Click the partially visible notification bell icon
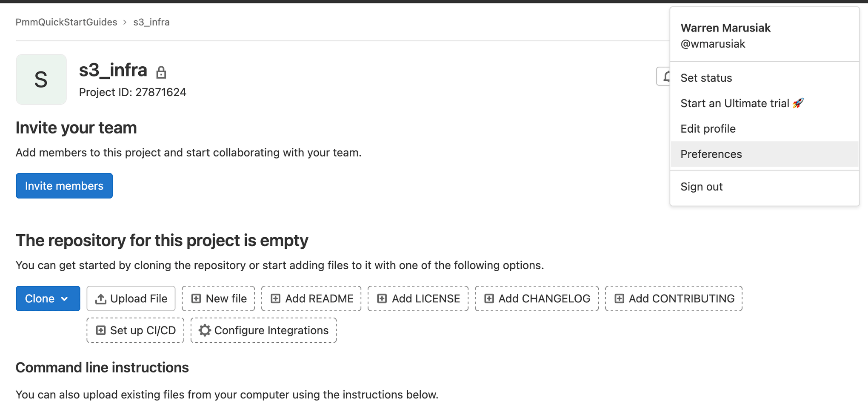Image resolution: width=868 pixels, height=412 pixels. [666, 77]
